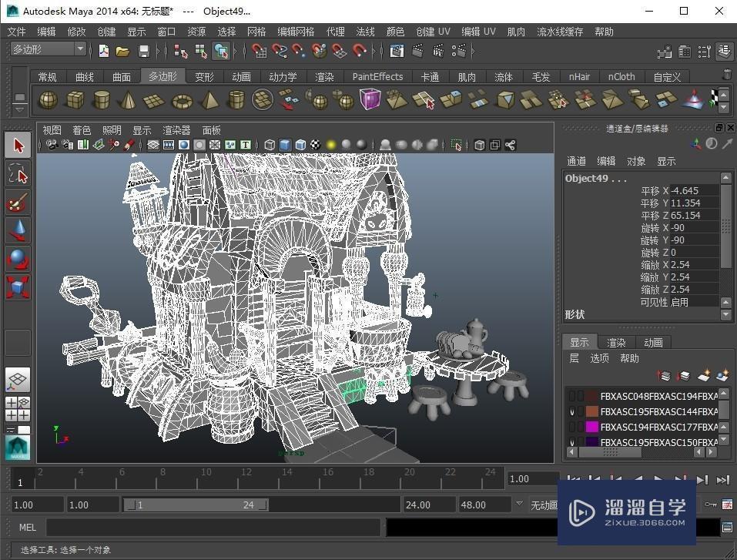
Task: Click the purple cube shelf icon
Action: coord(370,99)
